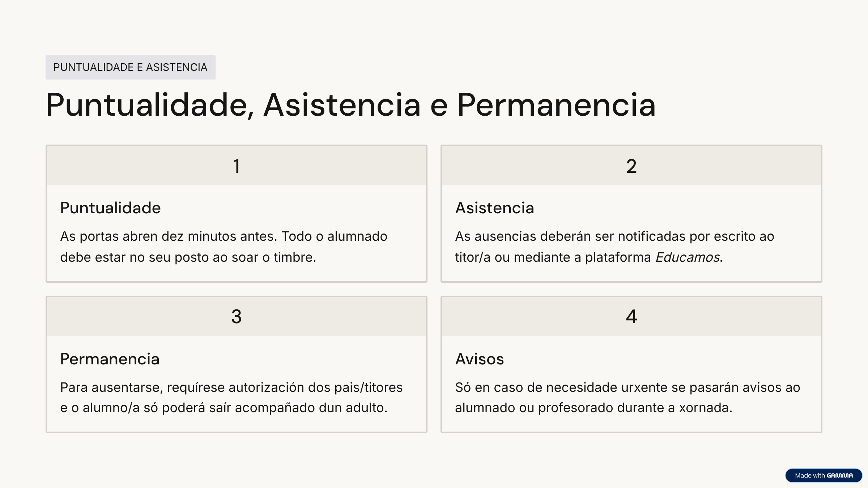Click the paragraph starting 'As ausencias deberán'

tap(614, 247)
